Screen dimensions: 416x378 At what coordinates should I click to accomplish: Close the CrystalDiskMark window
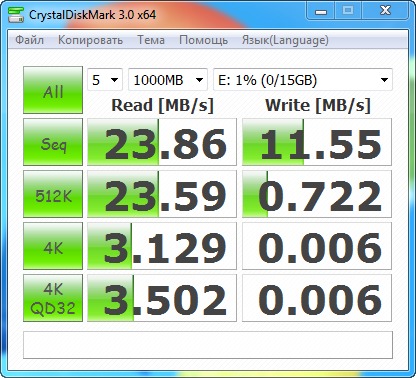[385, 11]
